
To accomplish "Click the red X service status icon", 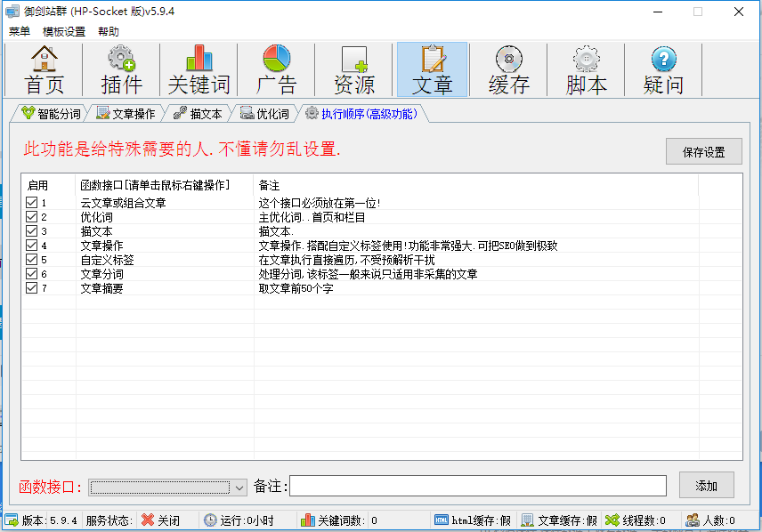I will click(x=147, y=520).
